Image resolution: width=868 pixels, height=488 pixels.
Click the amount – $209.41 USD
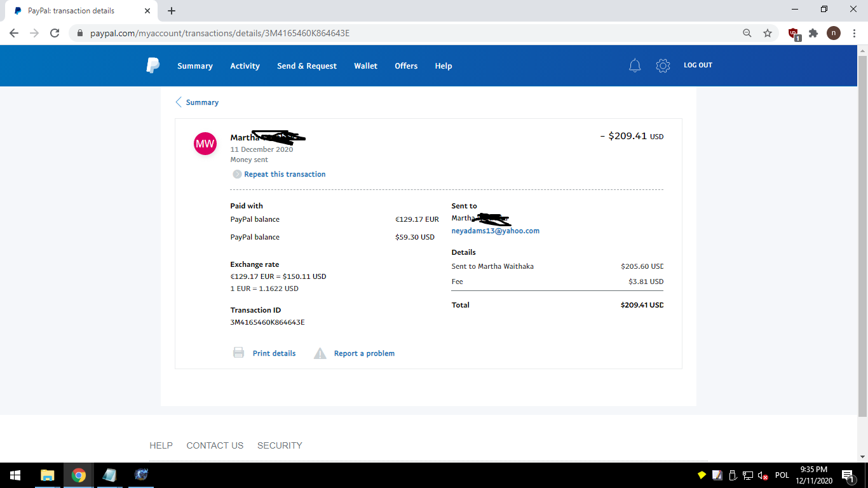(632, 136)
